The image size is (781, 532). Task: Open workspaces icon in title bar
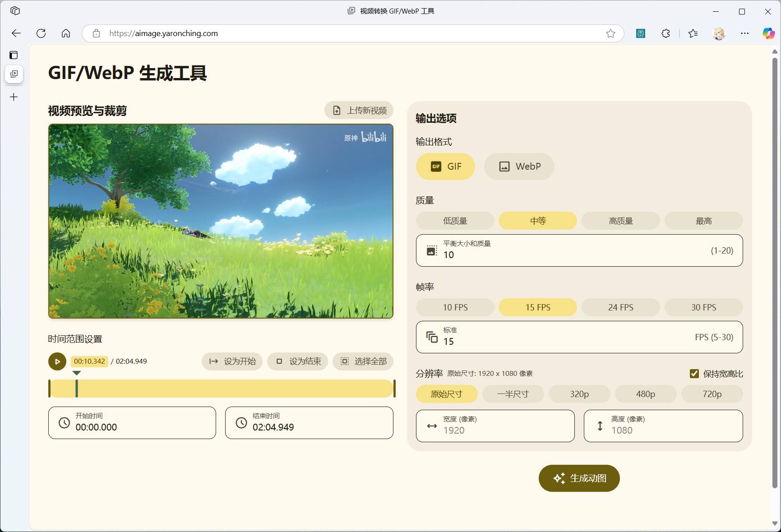click(x=15, y=11)
